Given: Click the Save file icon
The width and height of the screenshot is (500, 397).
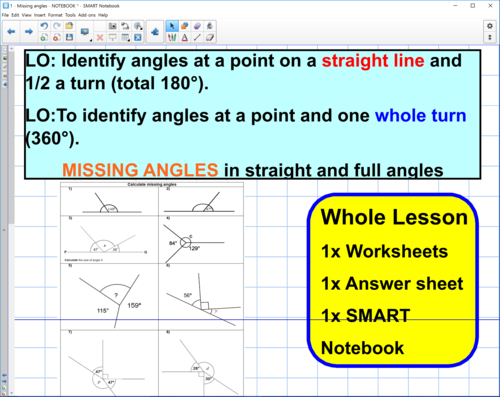Looking at the screenshot, I should [69, 37].
